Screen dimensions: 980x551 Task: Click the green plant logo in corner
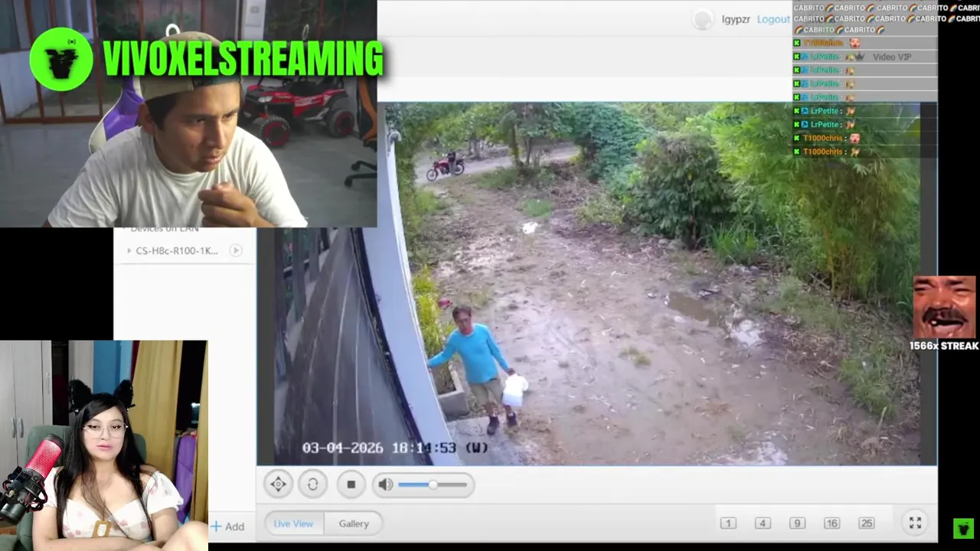pos(964,528)
